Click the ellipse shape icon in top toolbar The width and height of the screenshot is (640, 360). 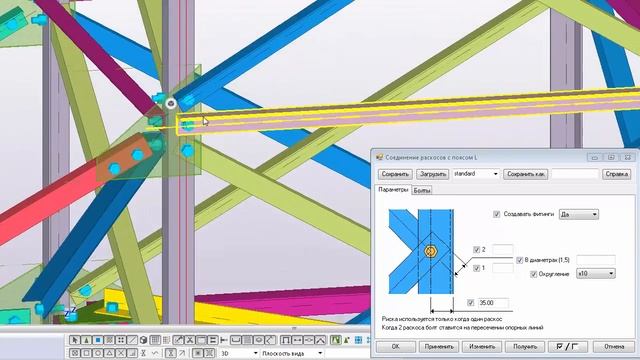click(259, 340)
